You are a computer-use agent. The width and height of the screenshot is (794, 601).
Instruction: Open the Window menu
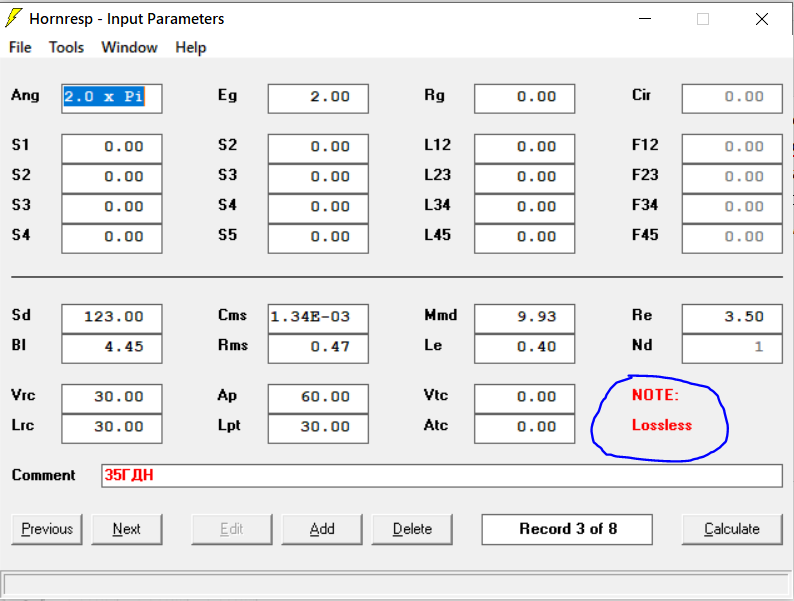tap(129, 48)
